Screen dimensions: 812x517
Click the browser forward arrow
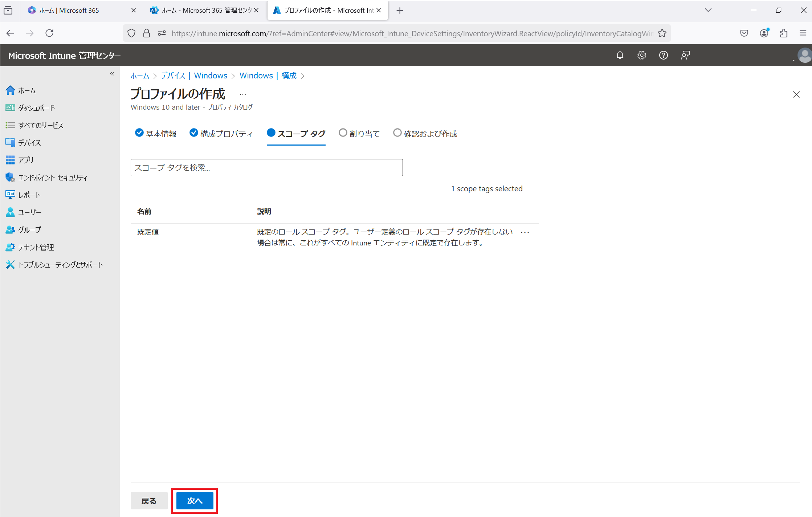[x=30, y=33]
